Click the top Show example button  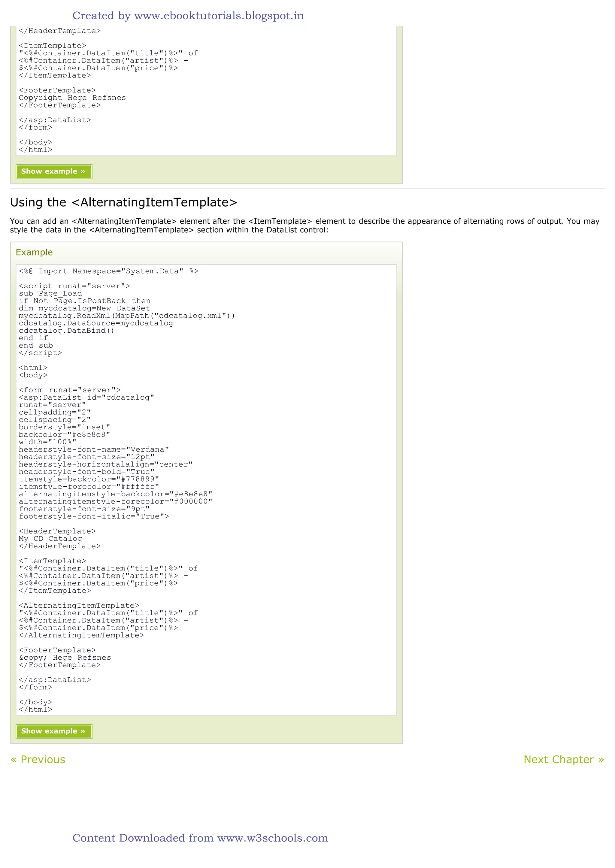[x=54, y=171]
